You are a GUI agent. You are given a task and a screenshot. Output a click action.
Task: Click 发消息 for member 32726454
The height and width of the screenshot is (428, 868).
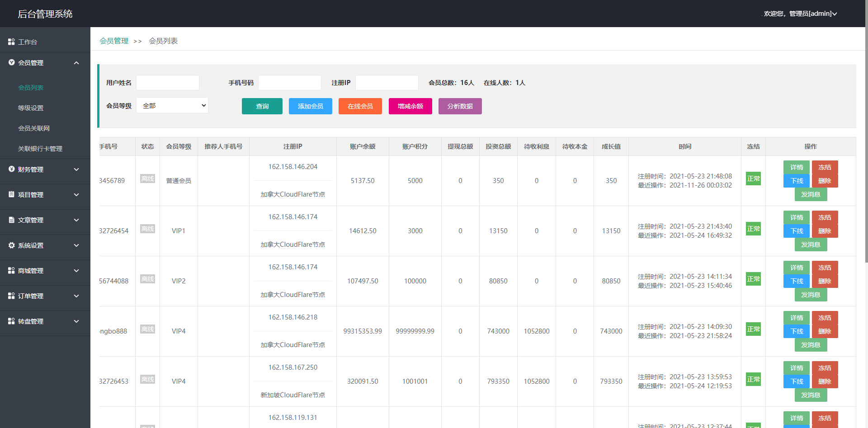point(811,245)
